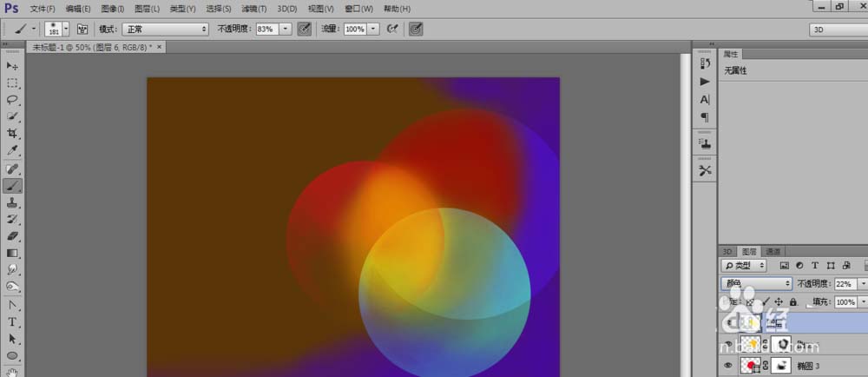Select the Clone Stamp tool

pos(12,202)
